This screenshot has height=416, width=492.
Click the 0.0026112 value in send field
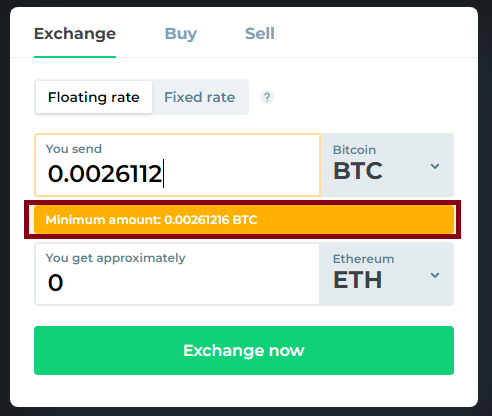pyautogui.click(x=105, y=174)
